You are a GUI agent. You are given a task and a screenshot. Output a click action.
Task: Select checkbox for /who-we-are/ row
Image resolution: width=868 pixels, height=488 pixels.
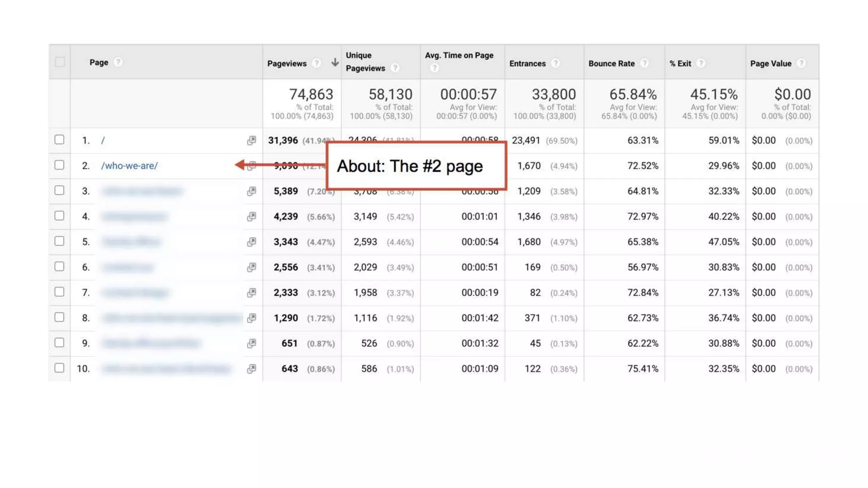click(59, 165)
